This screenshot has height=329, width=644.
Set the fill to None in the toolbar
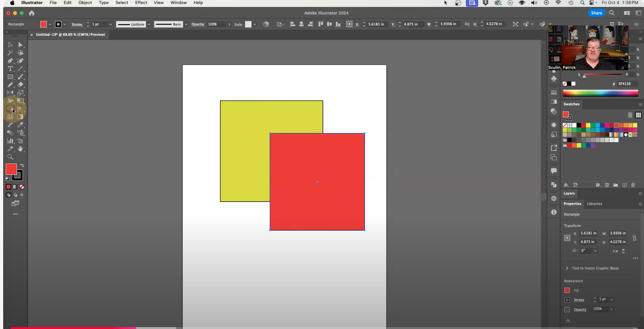click(22, 187)
